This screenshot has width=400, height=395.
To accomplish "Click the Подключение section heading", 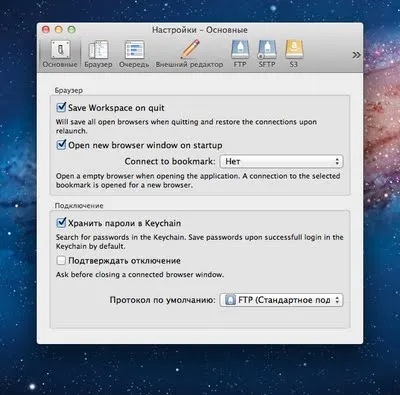I will pos(79,206).
